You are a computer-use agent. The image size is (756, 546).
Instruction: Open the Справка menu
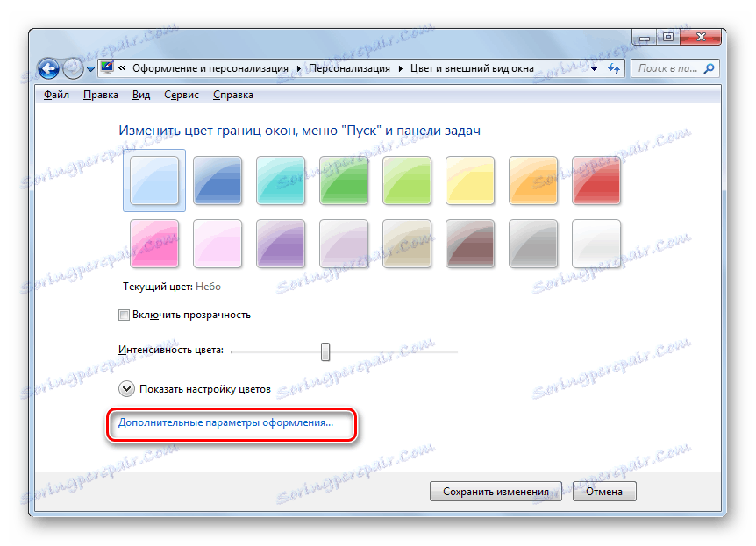[233, 95]
